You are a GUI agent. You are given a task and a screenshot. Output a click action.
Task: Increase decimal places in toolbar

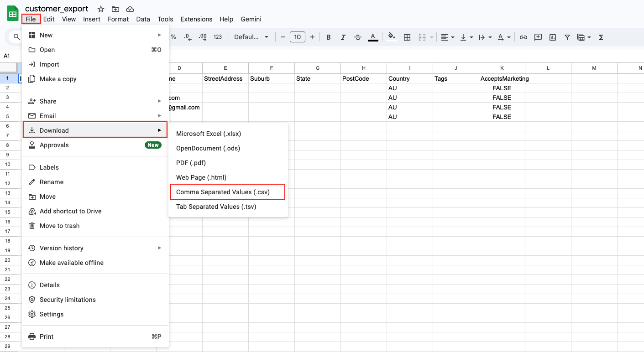[x=203, y=37]
